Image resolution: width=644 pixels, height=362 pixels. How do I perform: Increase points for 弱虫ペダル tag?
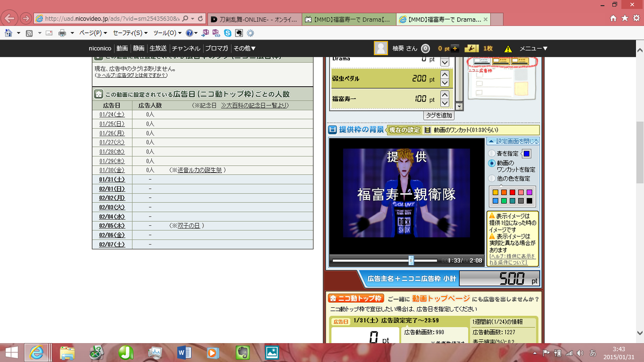(x=444, y=75)
